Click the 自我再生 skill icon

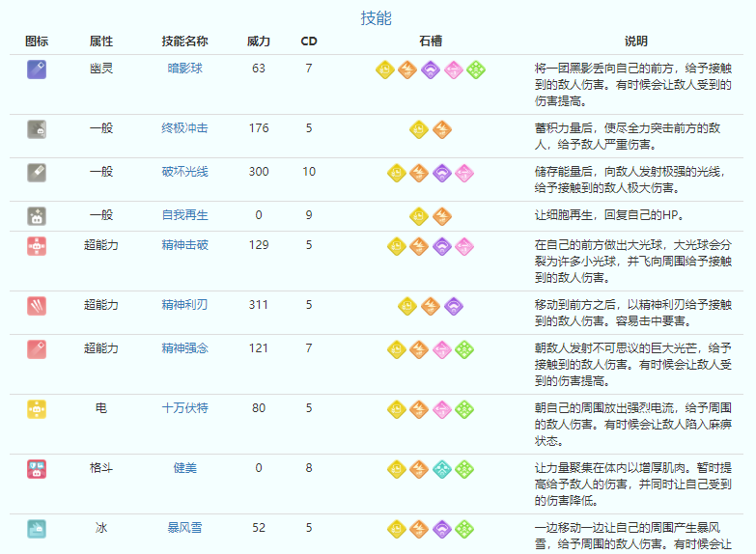coord(37,215)
